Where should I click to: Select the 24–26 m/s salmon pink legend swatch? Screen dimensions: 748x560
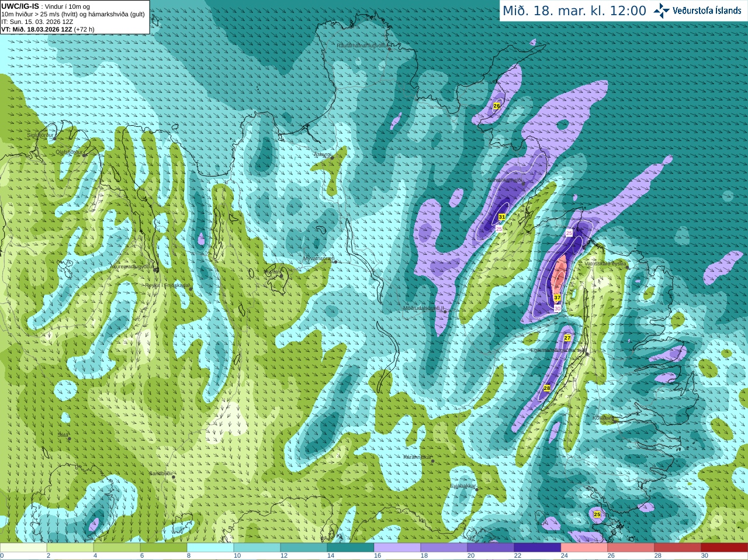tap(584, 548)
